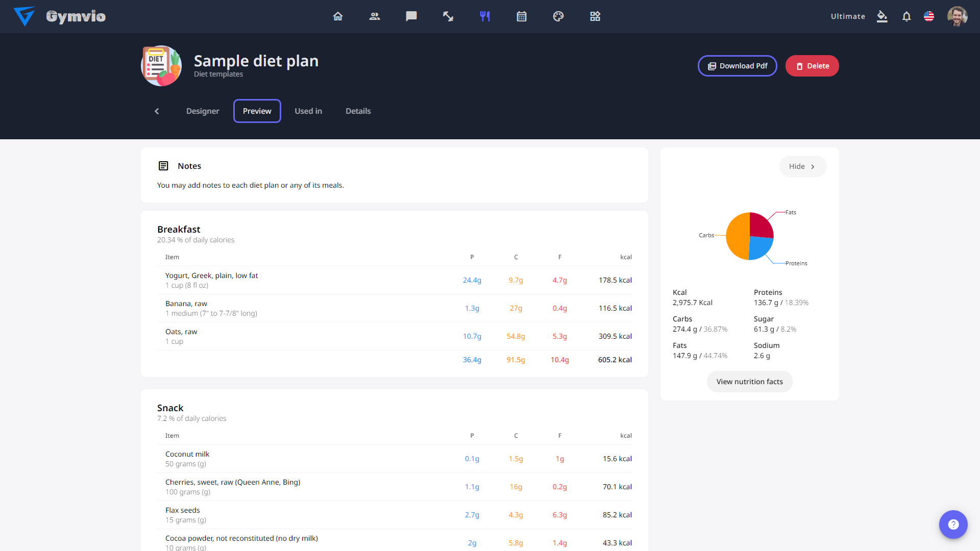Click the Snack meal heading
980x551 pixels.
[x=170, y=408]
